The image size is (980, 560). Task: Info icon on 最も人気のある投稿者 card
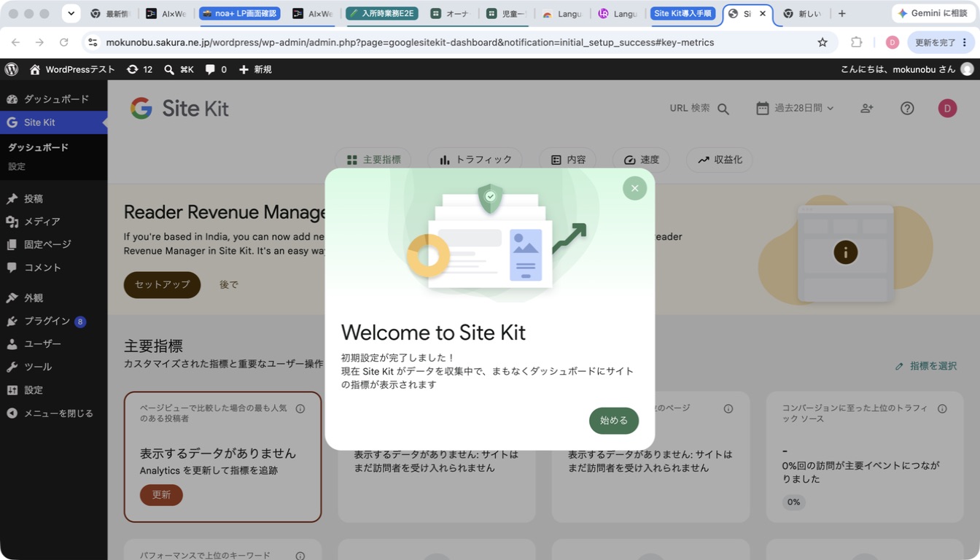(x=300, y=409)
